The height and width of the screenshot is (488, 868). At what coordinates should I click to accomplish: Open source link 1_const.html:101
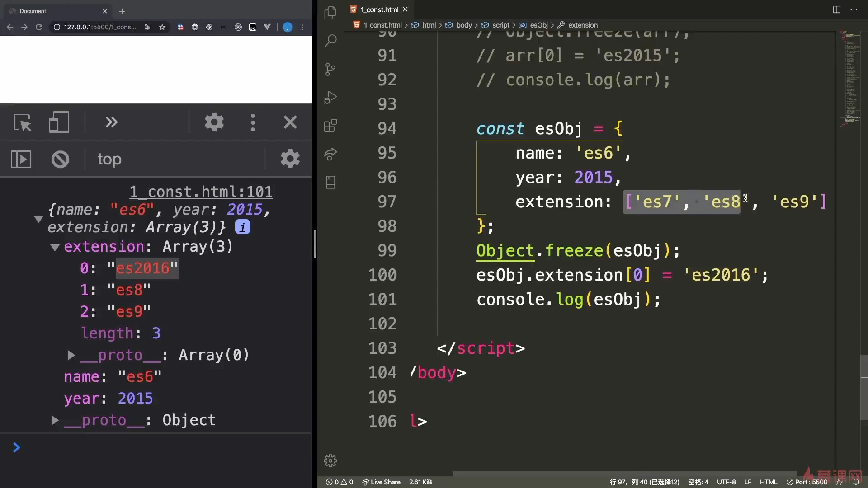(x=201, y=192)
